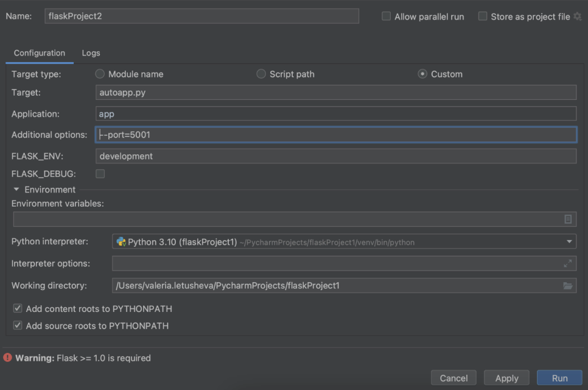Uncheck Add source roots to PYTHONPATH
Viewport: 588px width, 390px height.
pos(18,326)
